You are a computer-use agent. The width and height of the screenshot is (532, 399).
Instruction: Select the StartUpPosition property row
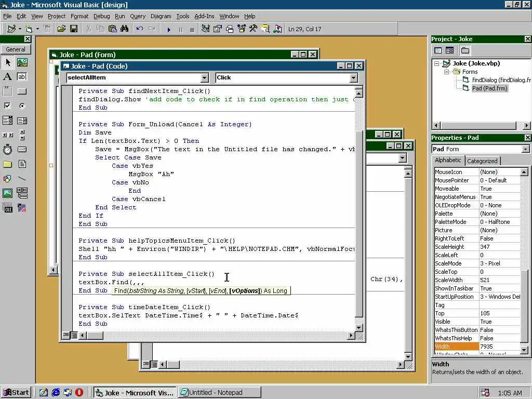(477, 297)
